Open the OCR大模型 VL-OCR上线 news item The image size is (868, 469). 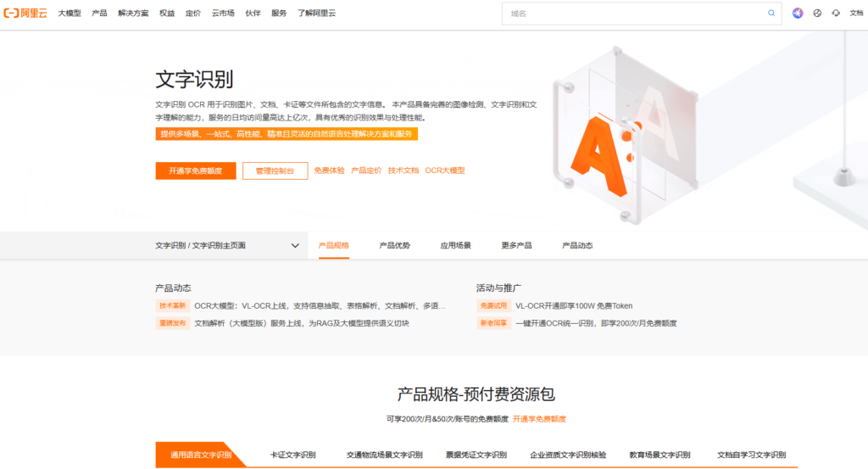pyautogui.click(x=320, y=305)
